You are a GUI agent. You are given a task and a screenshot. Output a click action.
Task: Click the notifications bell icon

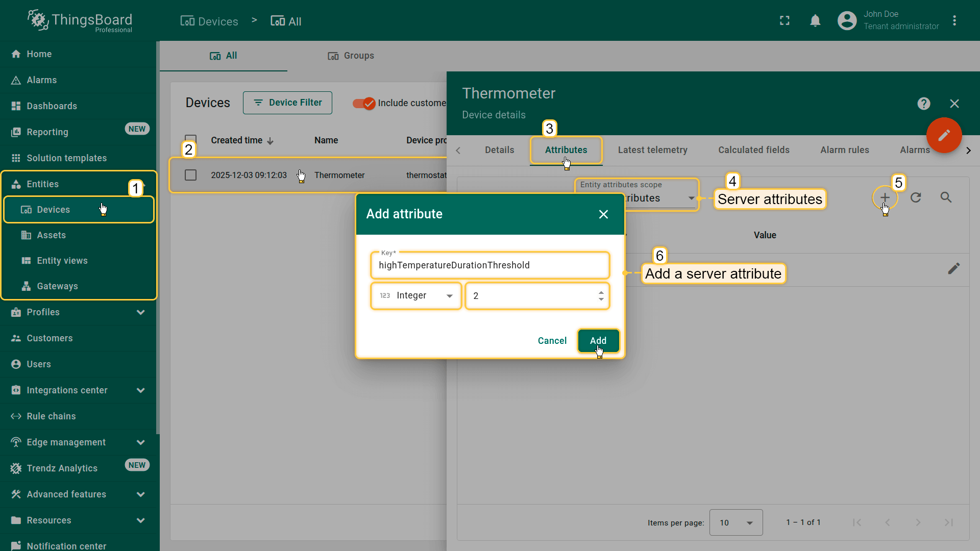click(815, 21)
